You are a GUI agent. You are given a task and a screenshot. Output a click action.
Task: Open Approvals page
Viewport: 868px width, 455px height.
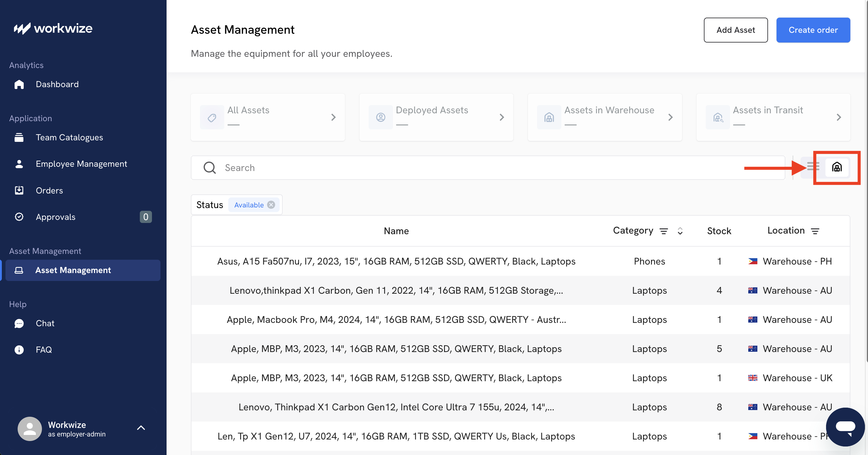tap(55, 217)
